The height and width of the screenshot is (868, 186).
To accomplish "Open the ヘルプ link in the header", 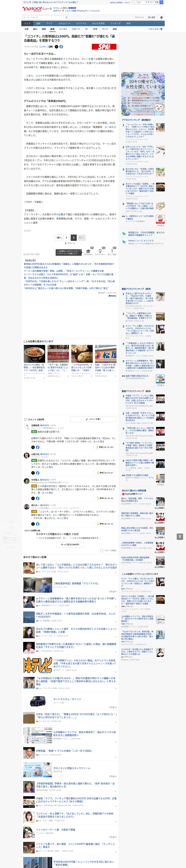I will (x=127, y=2).
